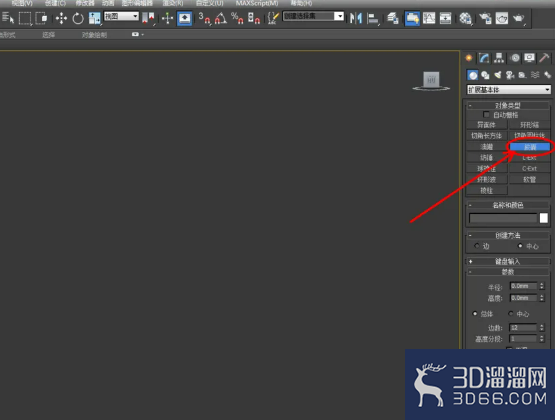Image resolution: width=555 pixels, height=420 pixels.
Task: Click the 半径 radius value field
Action: (x=524, y=286)
